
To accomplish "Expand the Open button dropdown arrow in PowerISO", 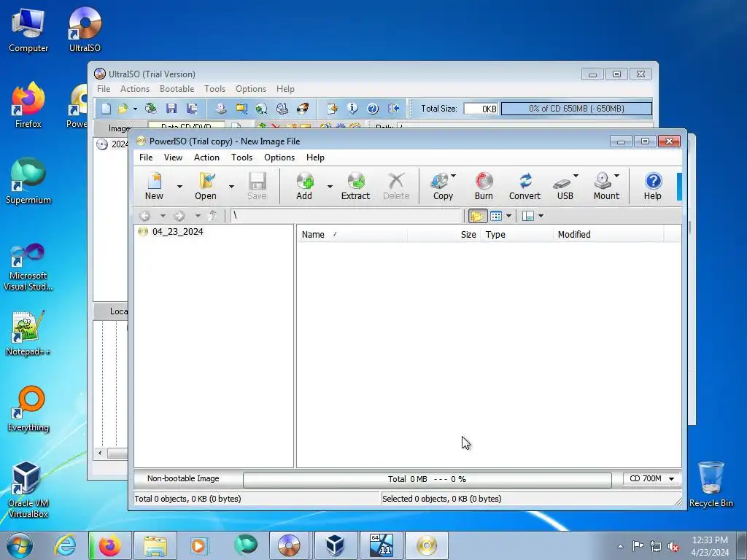I will pos(231,186).
